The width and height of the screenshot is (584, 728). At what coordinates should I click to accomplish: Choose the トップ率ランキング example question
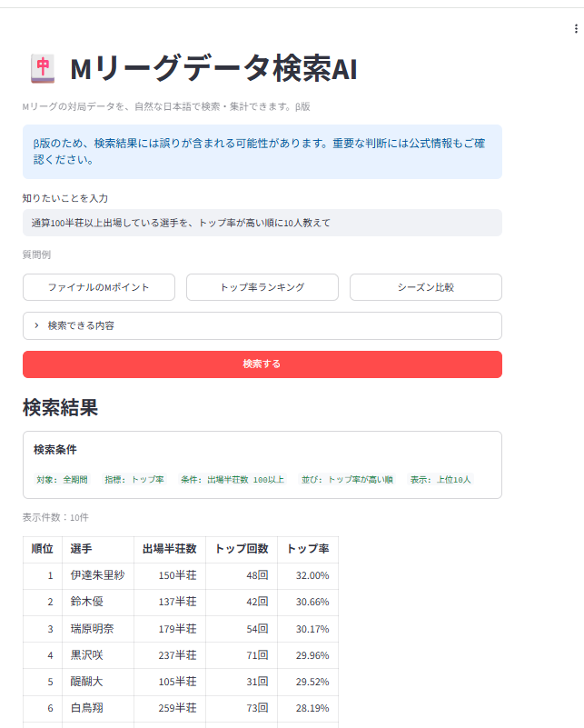click(x=262, y=287)
